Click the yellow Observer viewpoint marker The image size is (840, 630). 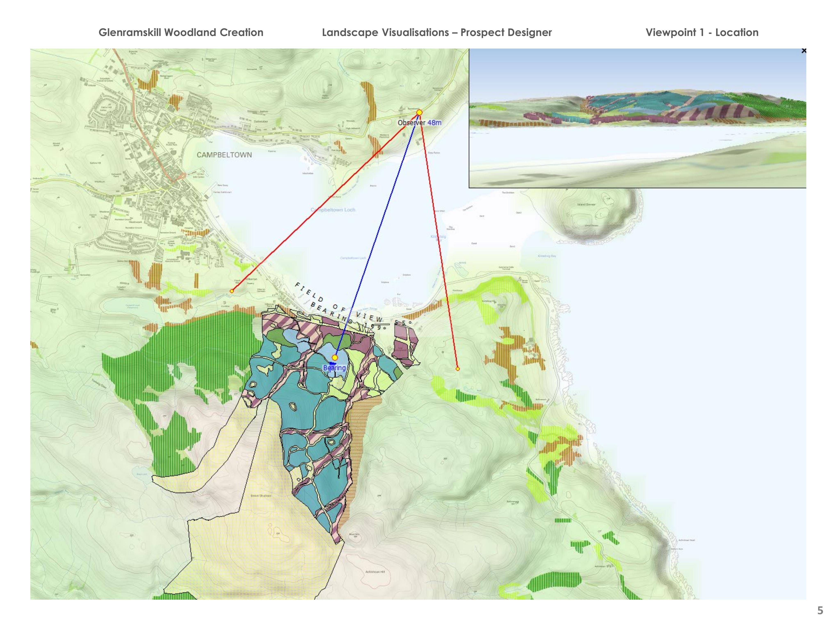419,112
